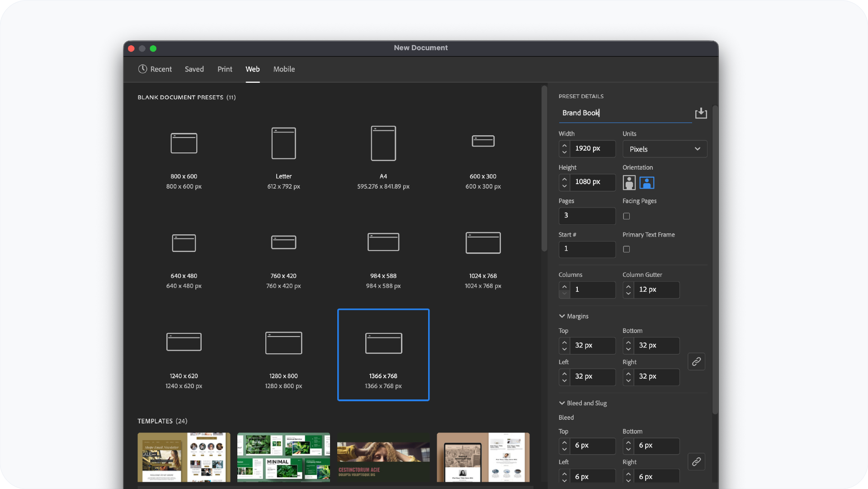Image resolution: width=868 pixels, height=489 pixels.
Task: Select landscape orientation icon
Action: click(647, 183)
